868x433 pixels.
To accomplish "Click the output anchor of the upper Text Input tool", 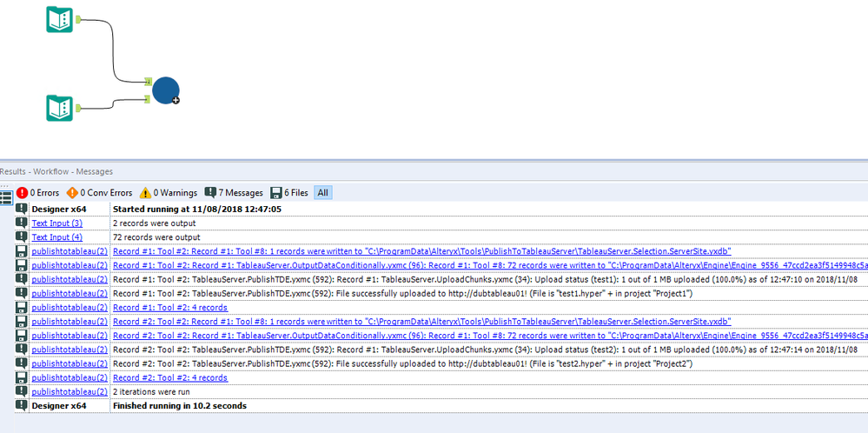I will [78, 19].
